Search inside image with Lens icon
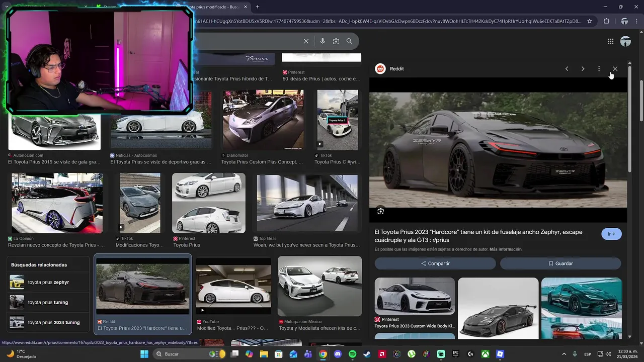 (x=380, y=211)
